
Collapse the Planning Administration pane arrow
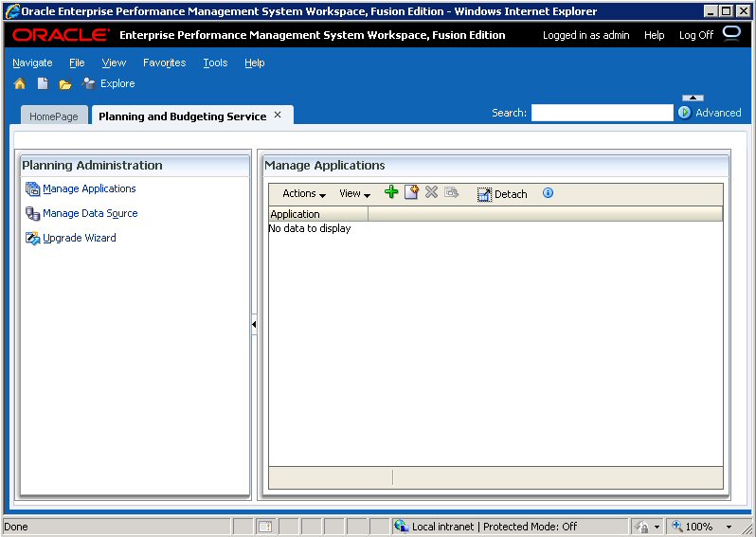pos(254,325)
